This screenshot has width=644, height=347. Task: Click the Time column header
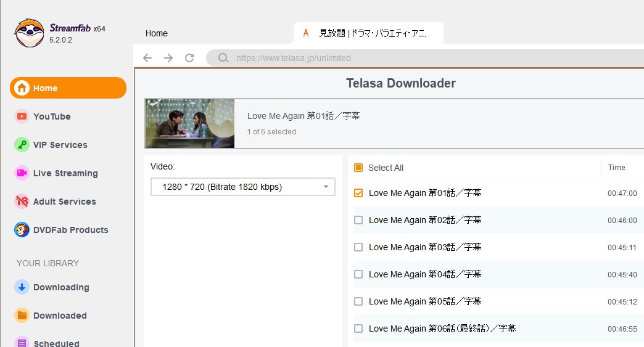point(616,168)
